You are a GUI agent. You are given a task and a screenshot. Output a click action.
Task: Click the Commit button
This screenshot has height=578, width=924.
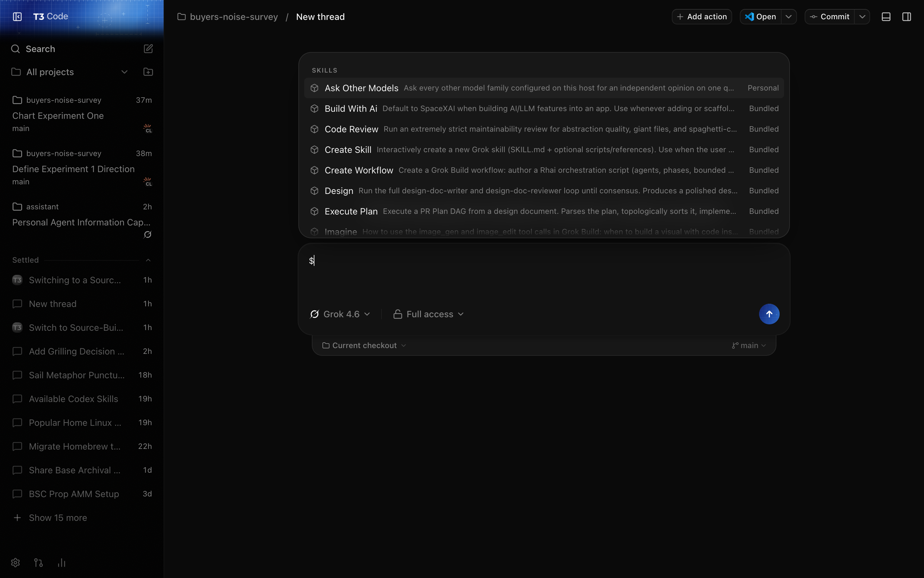[829, 17]
